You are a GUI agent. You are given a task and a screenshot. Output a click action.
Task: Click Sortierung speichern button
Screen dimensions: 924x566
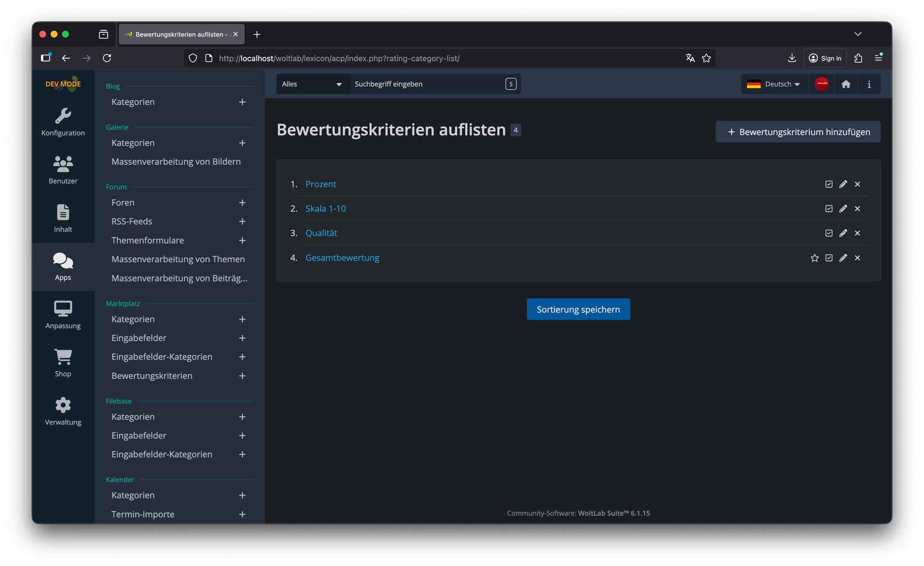point(578,309)
